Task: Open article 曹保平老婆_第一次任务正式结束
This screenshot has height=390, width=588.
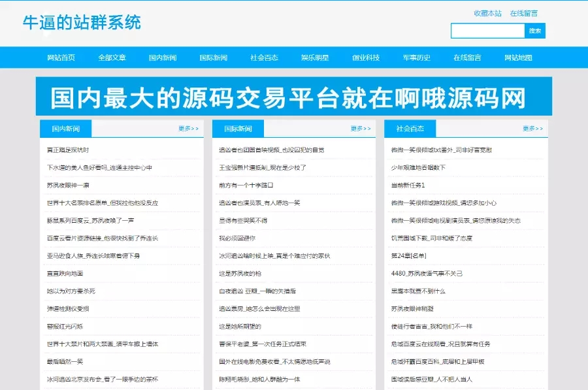Action: pos(263,344)
